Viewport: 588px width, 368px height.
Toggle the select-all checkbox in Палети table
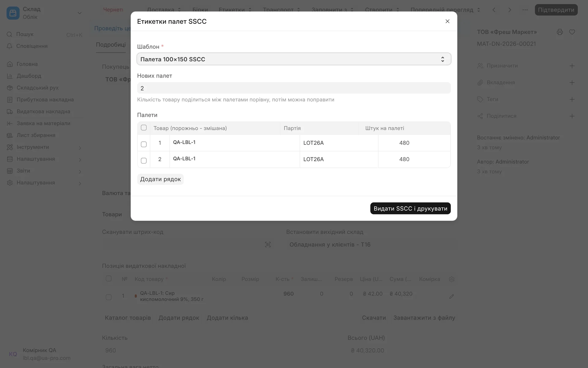(x=144, y=128)
